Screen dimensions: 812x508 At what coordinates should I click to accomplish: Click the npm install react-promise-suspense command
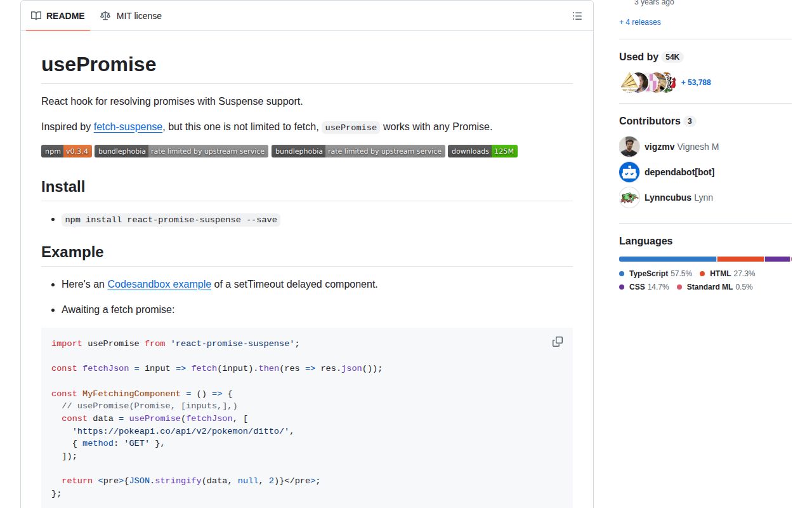click(171, 220)
